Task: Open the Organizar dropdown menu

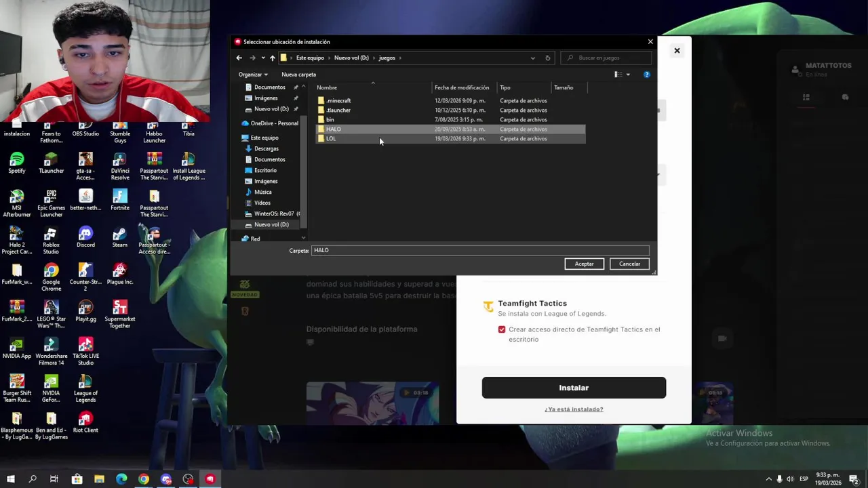Action: click(x=253, y=75)
